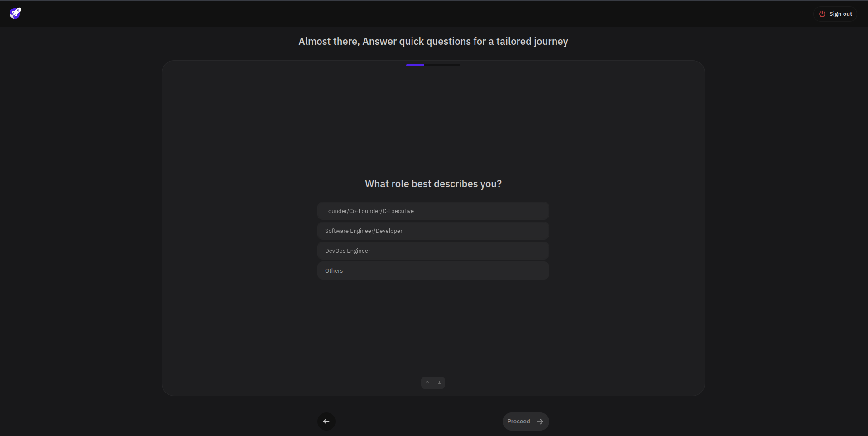
Task: Choose Software Engineer/Developer role option
Action: (433, 231)
